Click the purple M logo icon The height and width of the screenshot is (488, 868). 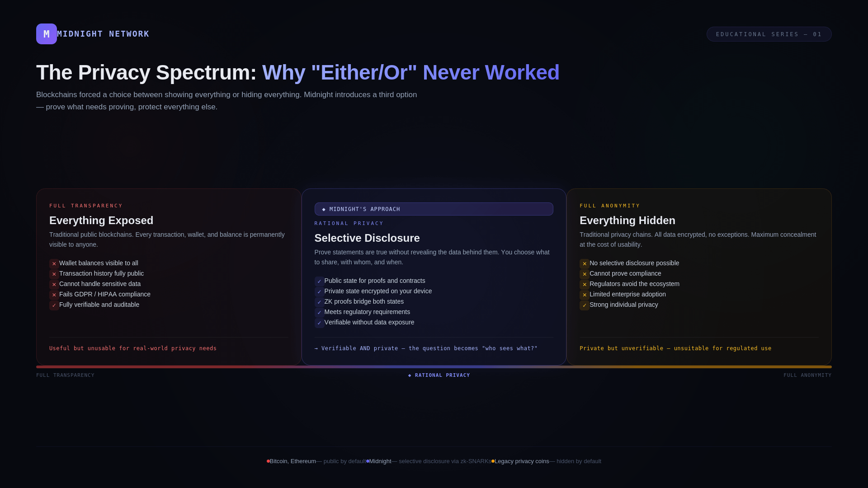coord(46,34)
